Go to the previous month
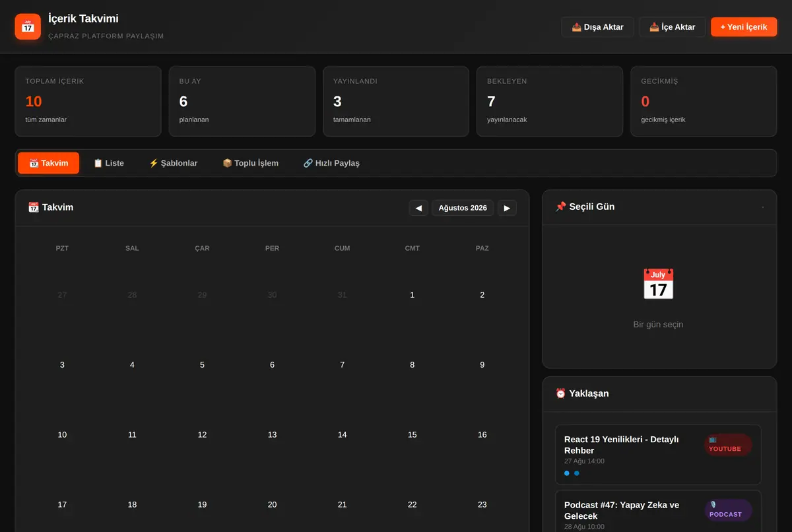 pyautogui.click(x=418, y=208)
